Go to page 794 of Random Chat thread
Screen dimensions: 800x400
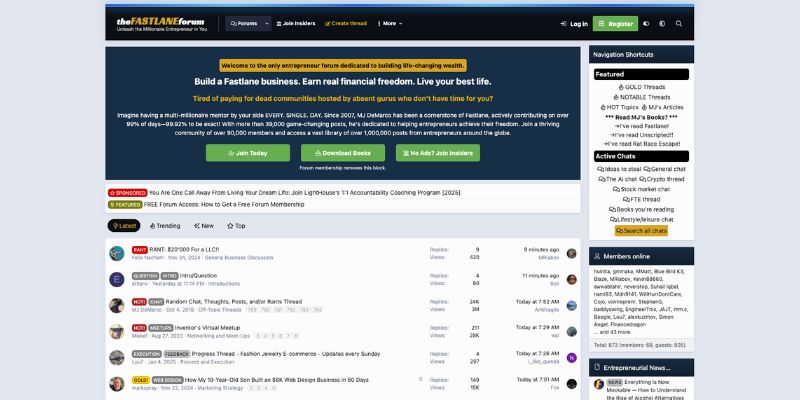317,310
